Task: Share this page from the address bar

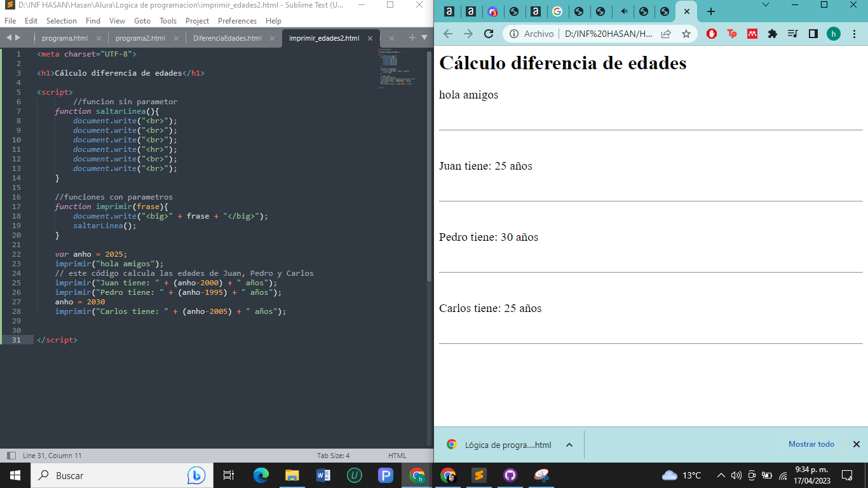Action: [x=666, y=34]
